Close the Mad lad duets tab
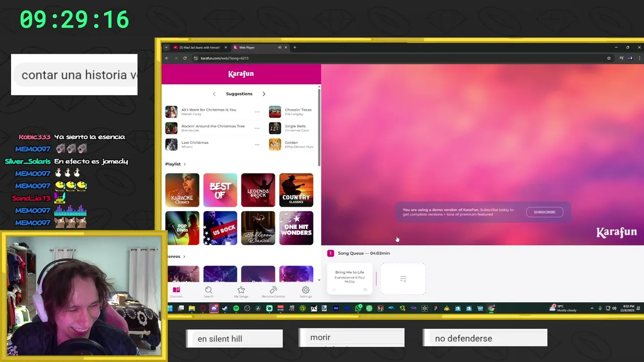The image size is (644, 362). click(225, 47)
